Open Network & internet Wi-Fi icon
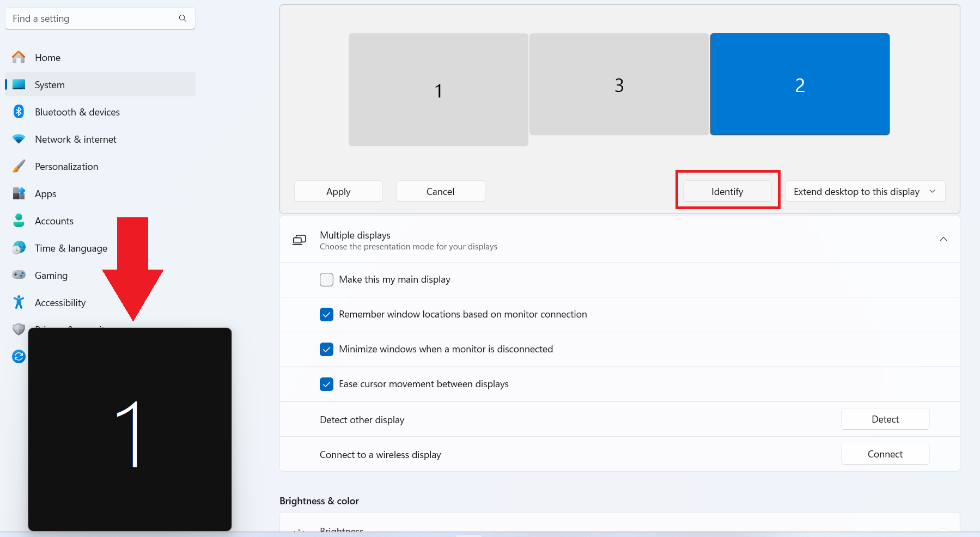The image size is (980, 537). [19, 139]
